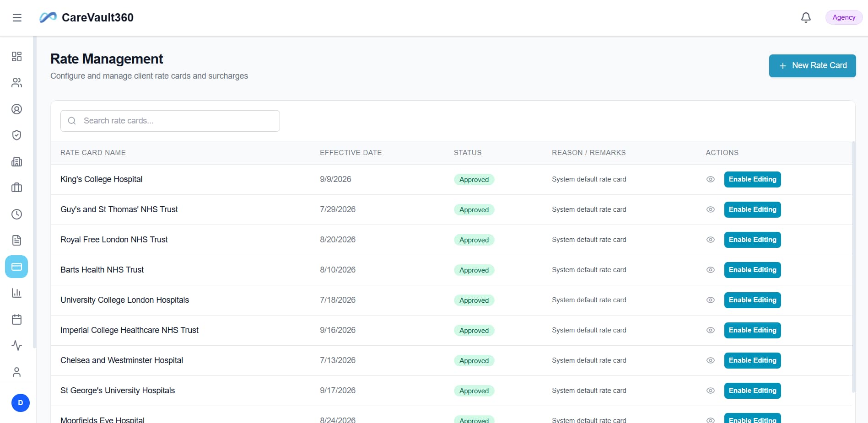This screenshot has width=868, height=423.
Task: Click the 8/20/2026 effective date
Action: tap(338, 240)
